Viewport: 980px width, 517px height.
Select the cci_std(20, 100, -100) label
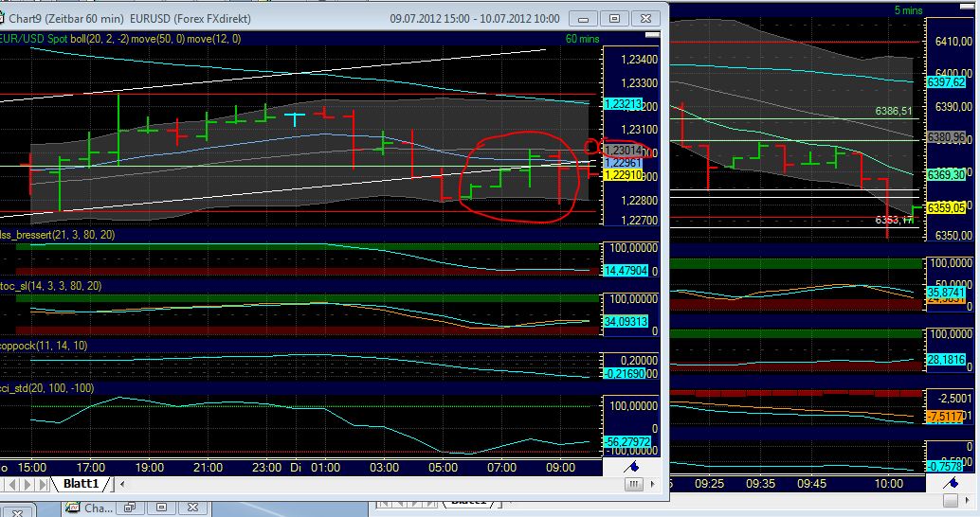pos(46,388)
